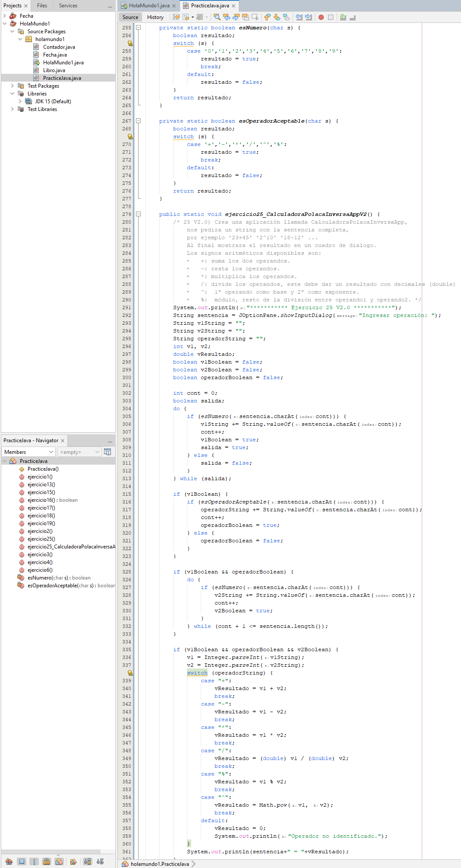The image size is (461, 868).
Task: Expand the Test Packages tree node
Action: [x=12, y=86]
